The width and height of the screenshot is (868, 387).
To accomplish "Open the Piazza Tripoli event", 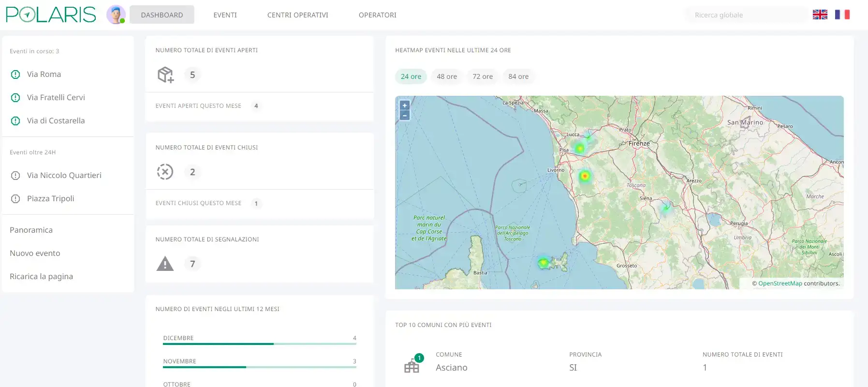I will coord(51,198).
